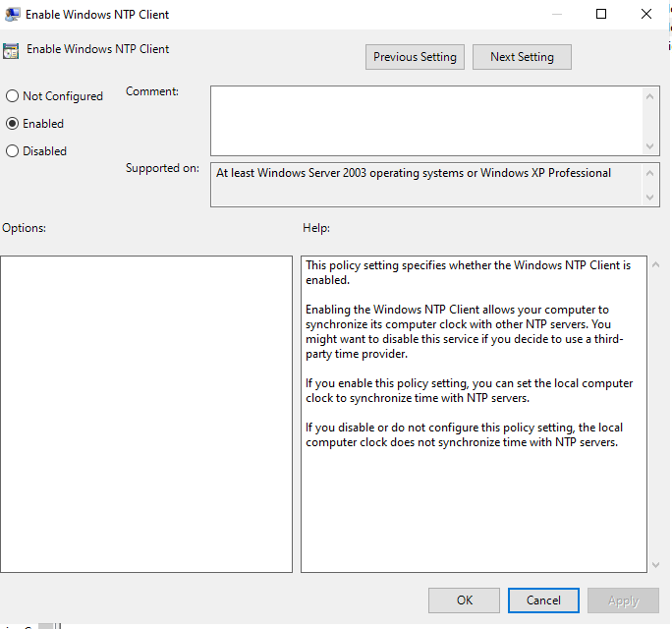Click help paragraph 'If you enable this policy'
Image resolution: width=672 pixels, height=629 pixels.
click(469, 390)
